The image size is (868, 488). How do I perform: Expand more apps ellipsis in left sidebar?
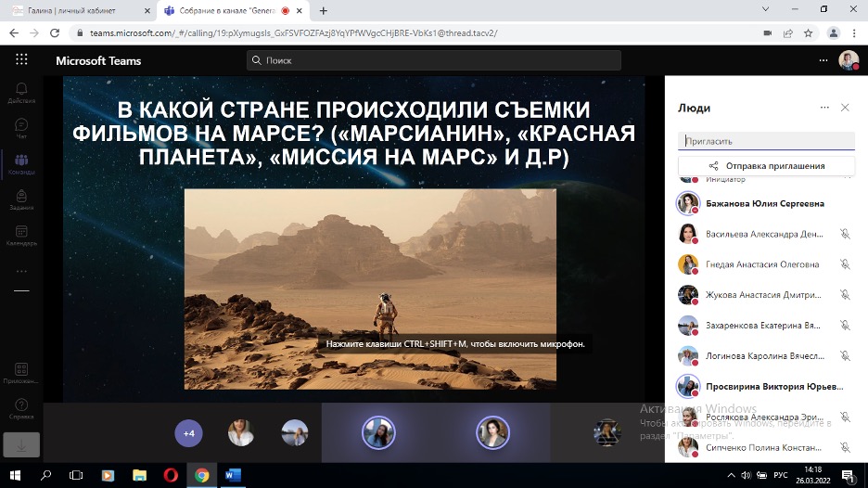(21, 272)
